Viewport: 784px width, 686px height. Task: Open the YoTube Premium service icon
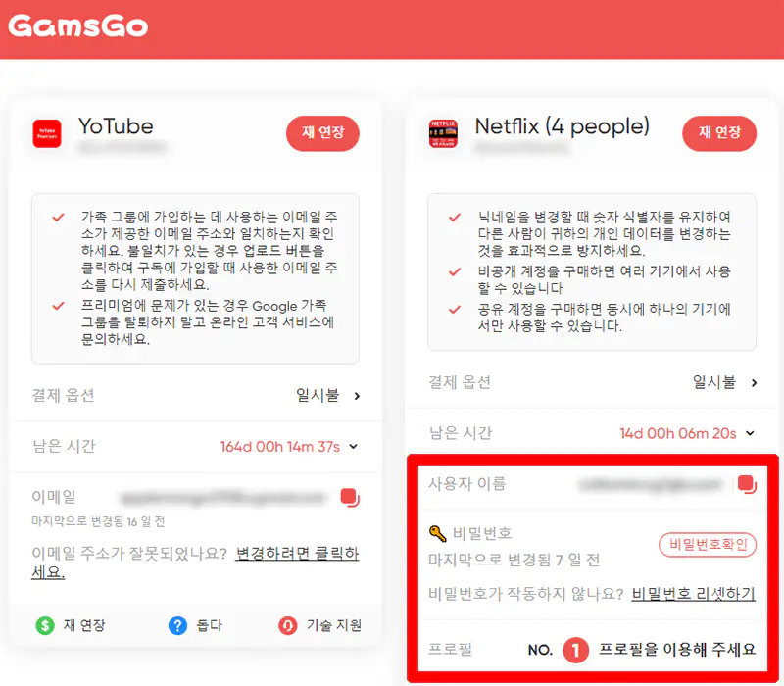pyautogui.click(x=47, y=133)
